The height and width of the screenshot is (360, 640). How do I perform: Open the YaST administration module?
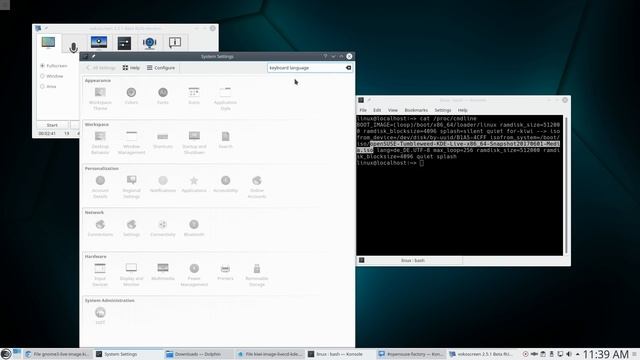tap(100, 316)
